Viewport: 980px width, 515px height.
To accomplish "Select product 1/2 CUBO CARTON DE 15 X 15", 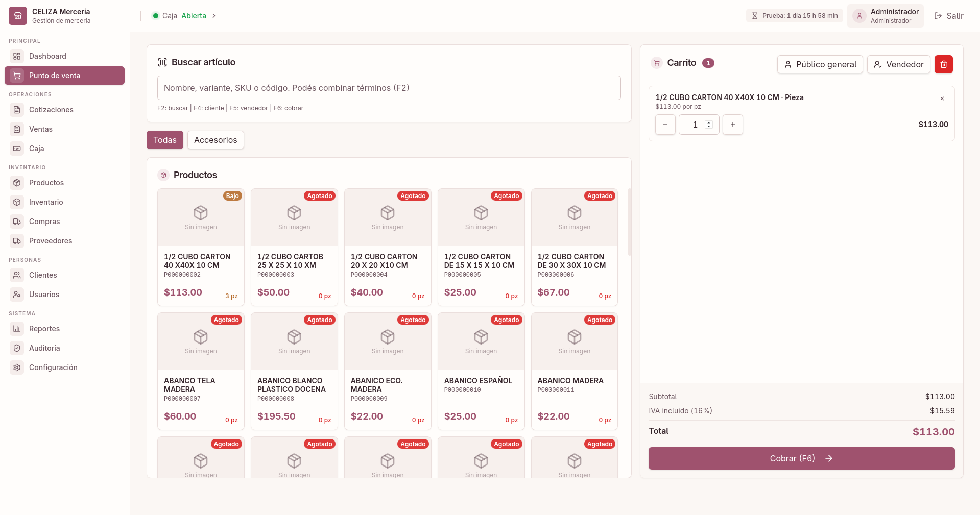I will pos(481,247).
